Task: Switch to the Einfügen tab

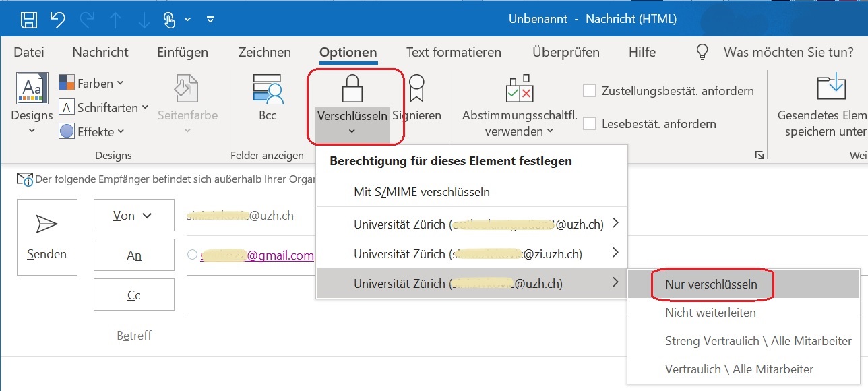Action: point(183,52)
